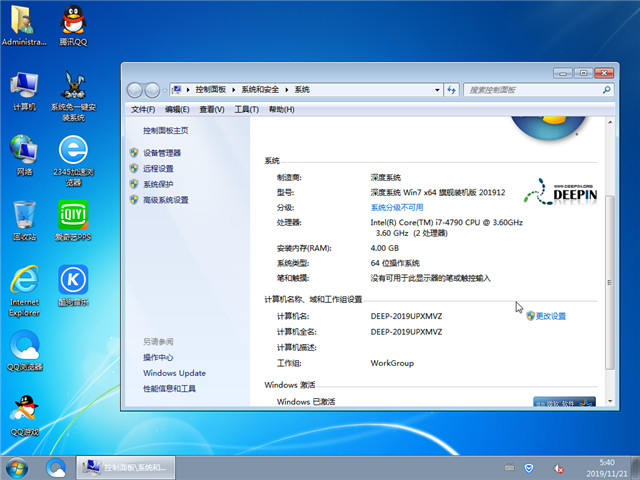640x480 pixels.
Task: Open the 设备管理器 link
Action: [x=162, y=153]
